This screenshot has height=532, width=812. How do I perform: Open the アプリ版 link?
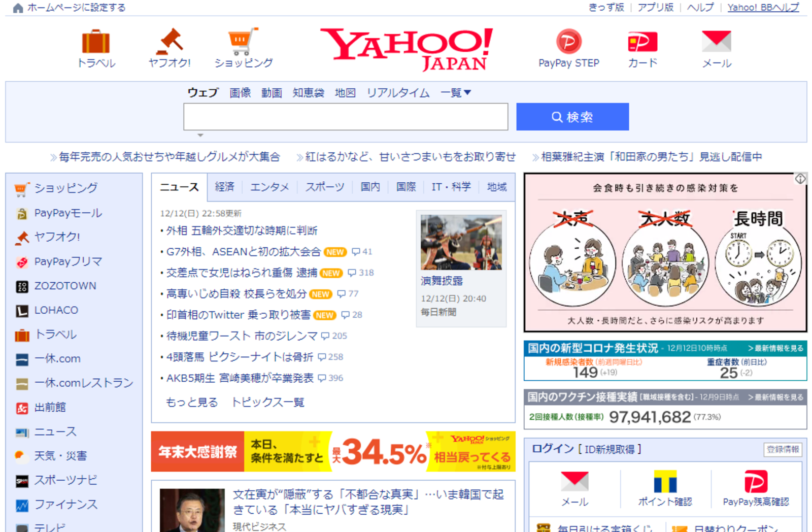pyautogui.click(x=655, y=8)
